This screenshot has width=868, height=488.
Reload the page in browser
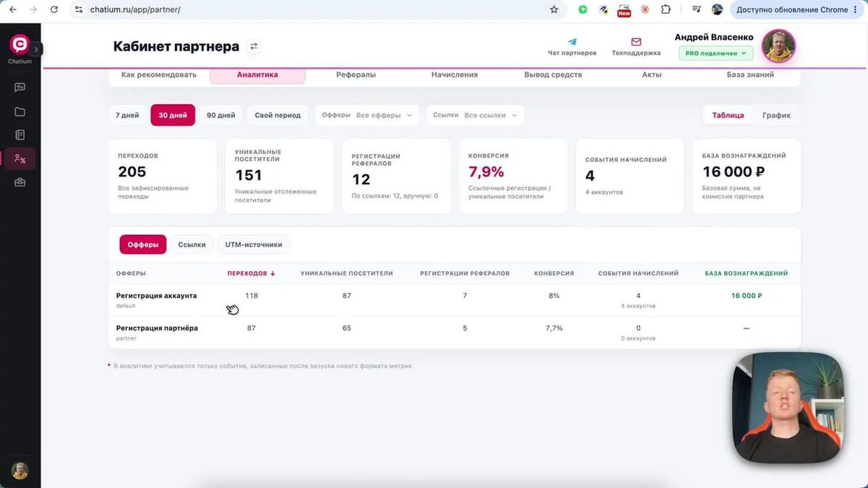coord(54,9)
